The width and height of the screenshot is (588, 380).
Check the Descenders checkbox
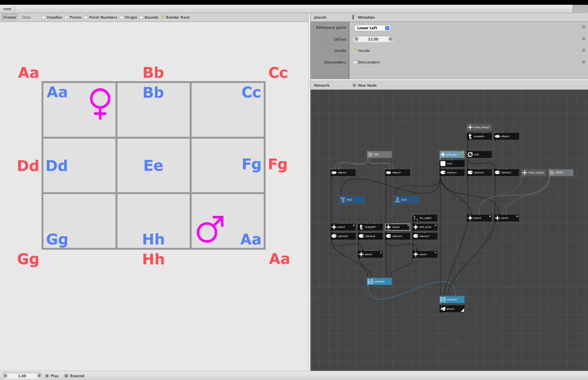pos(355,62)
